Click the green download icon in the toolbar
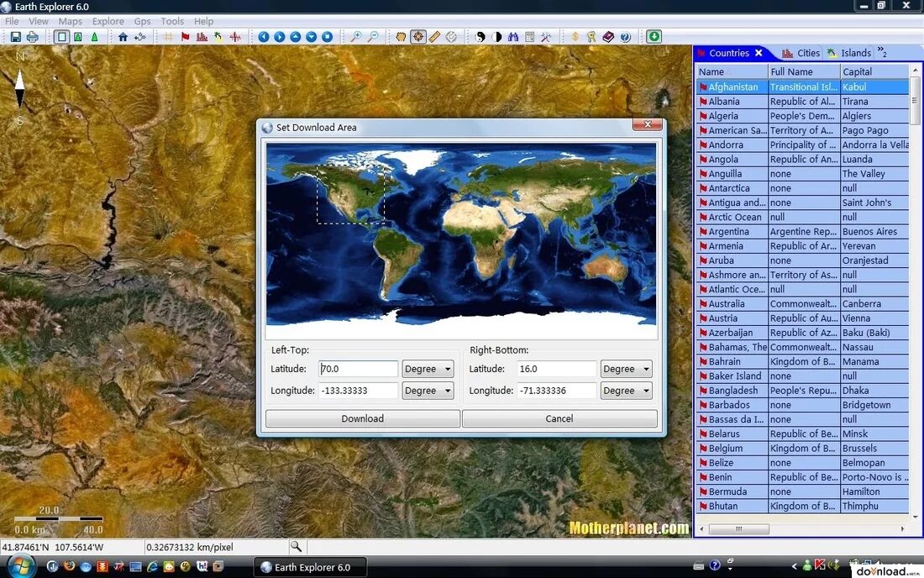 tap(654, 36)
